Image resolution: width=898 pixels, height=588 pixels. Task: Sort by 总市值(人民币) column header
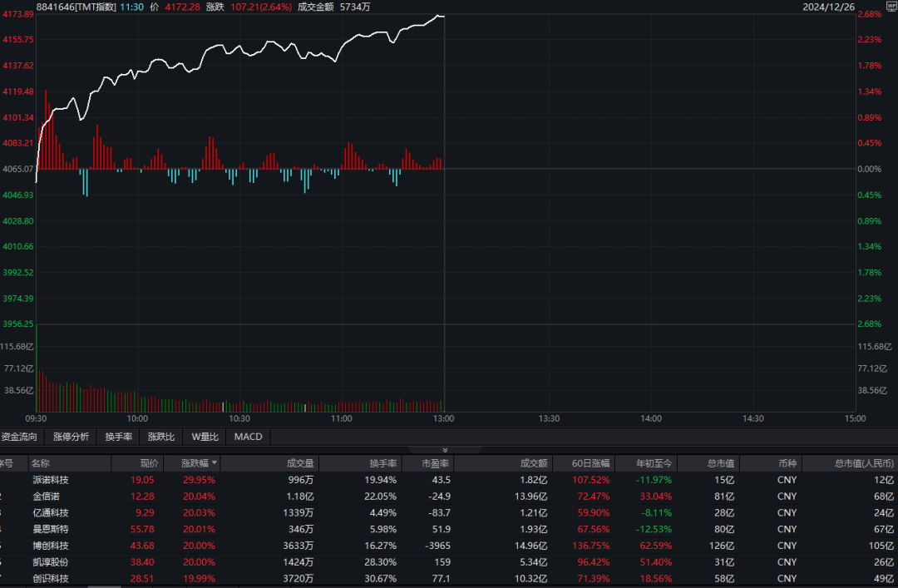[865, 463]
